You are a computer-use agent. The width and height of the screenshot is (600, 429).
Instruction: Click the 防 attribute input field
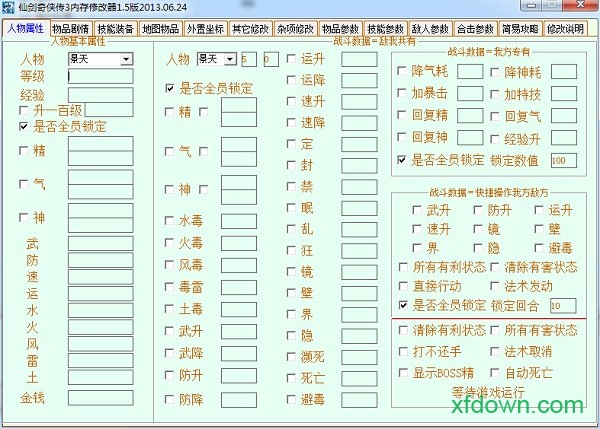coord(101,260)
